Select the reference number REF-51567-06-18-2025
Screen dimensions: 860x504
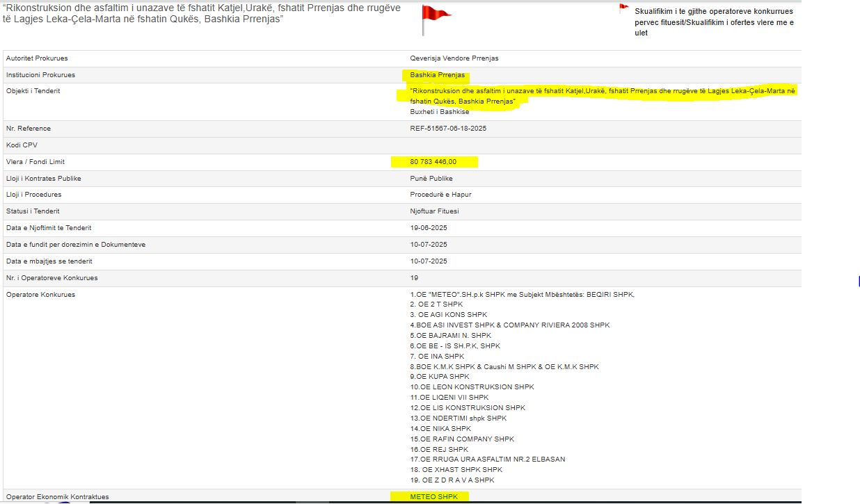click(448, 129)
